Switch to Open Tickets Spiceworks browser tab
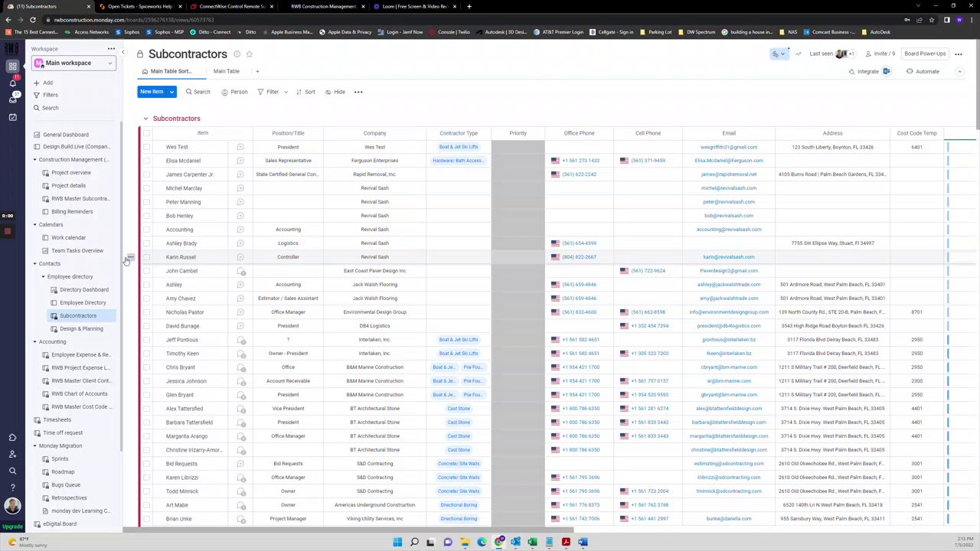This screenshot has width=980, height=551. 139,6
